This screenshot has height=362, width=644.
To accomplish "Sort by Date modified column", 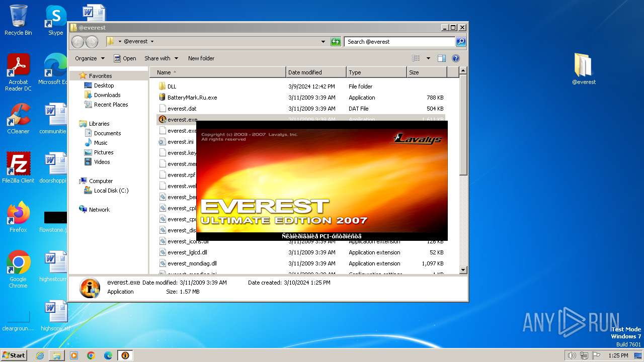I will 316,72.
